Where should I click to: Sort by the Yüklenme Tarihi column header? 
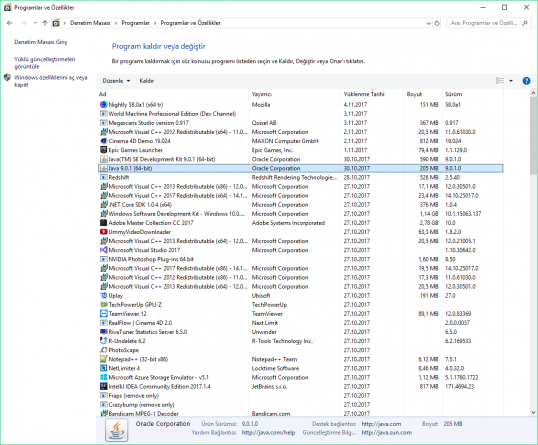(372, 94)
